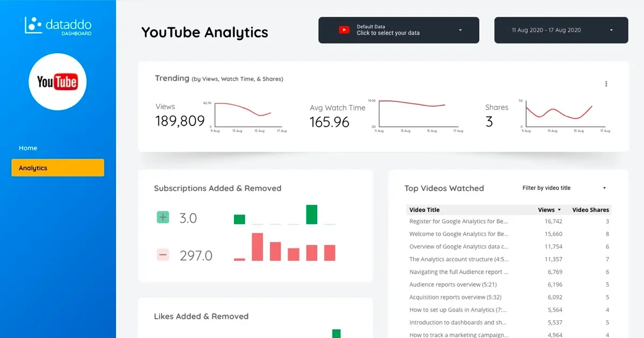Image resolution: width=644 pixels, height=338 pixels.
Task: Click the round YouTube logo in sidebar
Action: [x=57, y=82]
